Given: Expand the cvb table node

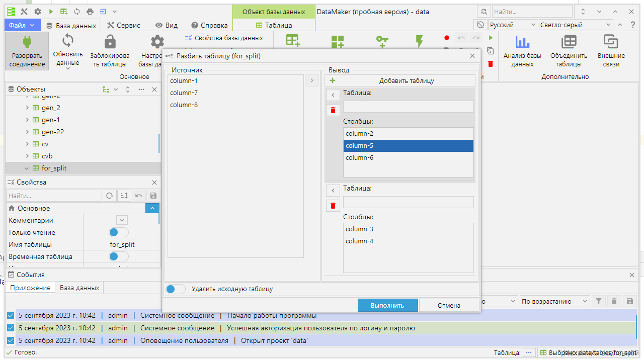Looking at the screenshot, I should [27, 156].
